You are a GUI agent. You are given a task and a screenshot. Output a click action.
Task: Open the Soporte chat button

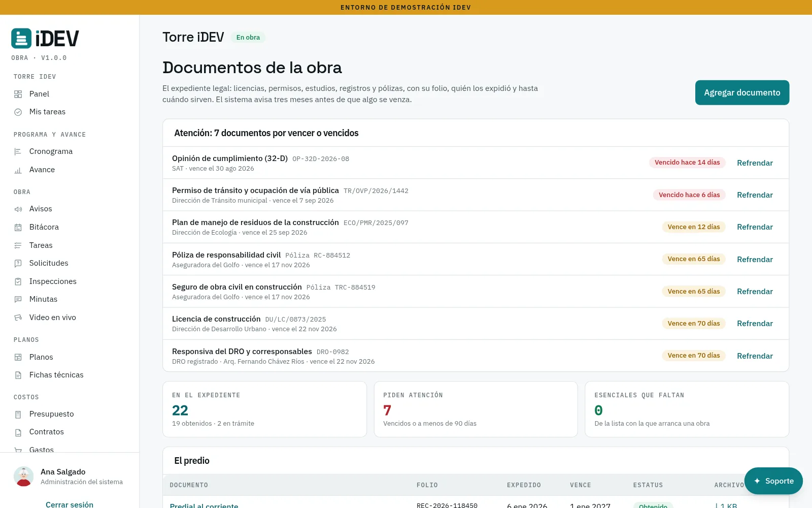pos(773,481)
